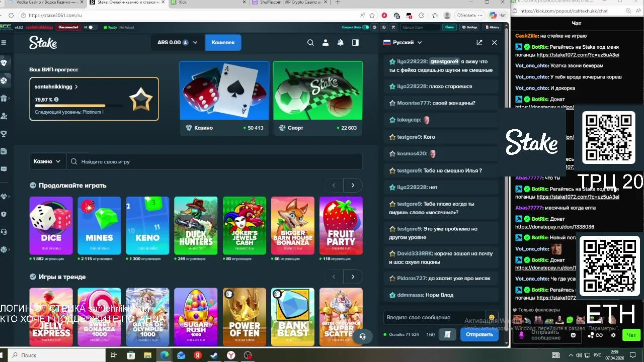Pop out the Stake chat window
The width and height of the screenshot is (644, 362).
coord(479,43)
